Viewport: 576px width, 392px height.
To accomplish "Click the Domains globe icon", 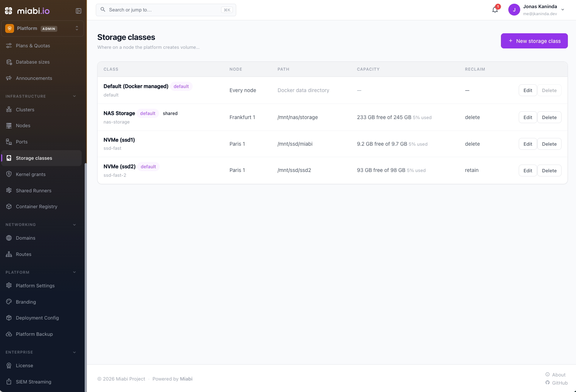I will tap(9, 238).
